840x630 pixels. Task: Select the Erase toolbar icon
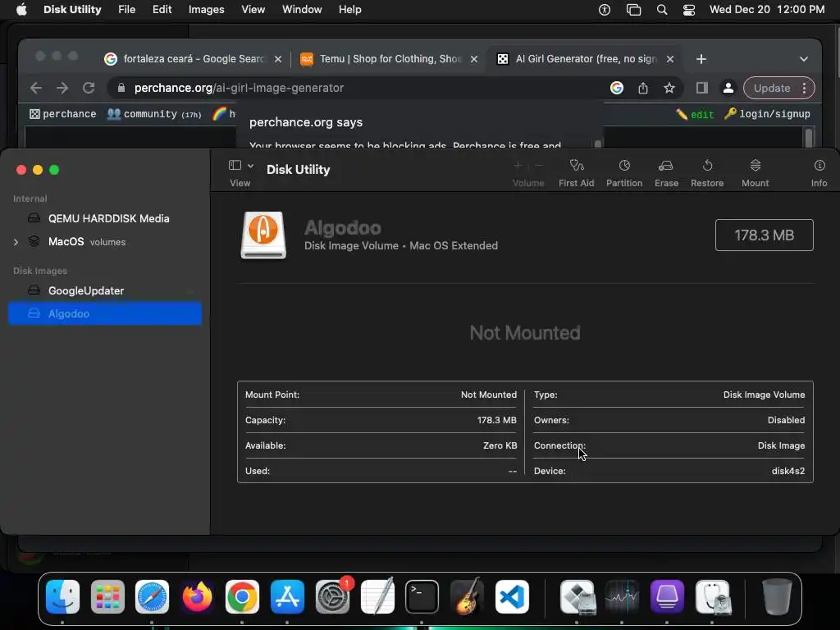666,173
